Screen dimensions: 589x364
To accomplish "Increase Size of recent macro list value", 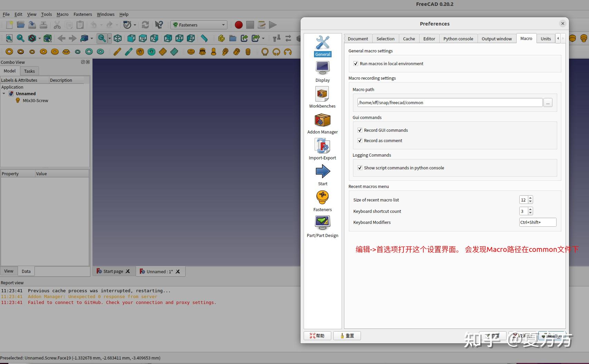I will 531,198.
